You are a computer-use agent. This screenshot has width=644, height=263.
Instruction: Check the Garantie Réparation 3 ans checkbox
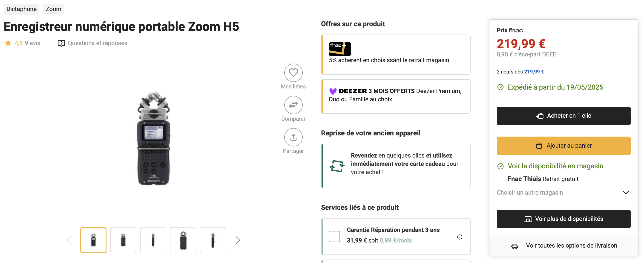pyautogui.click(x=334, y=236)
